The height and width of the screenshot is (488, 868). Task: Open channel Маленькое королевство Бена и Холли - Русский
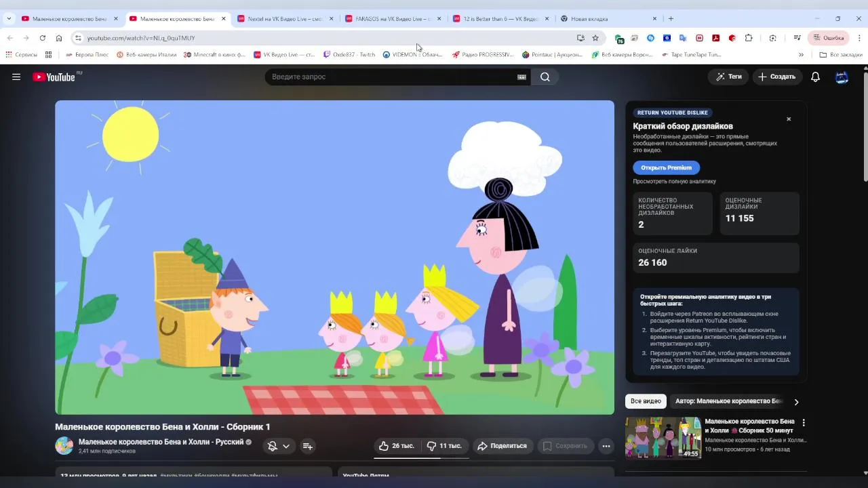point(161,442)
